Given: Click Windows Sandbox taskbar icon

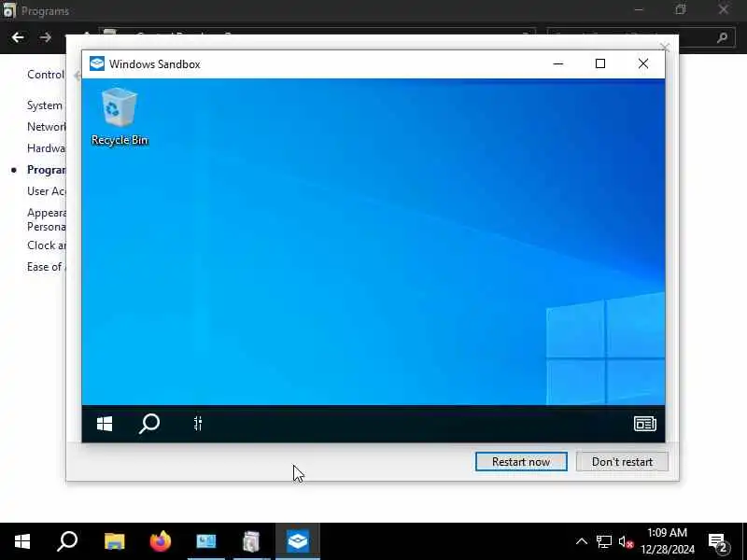Looking at the screenshot, I should pos(298,541).
